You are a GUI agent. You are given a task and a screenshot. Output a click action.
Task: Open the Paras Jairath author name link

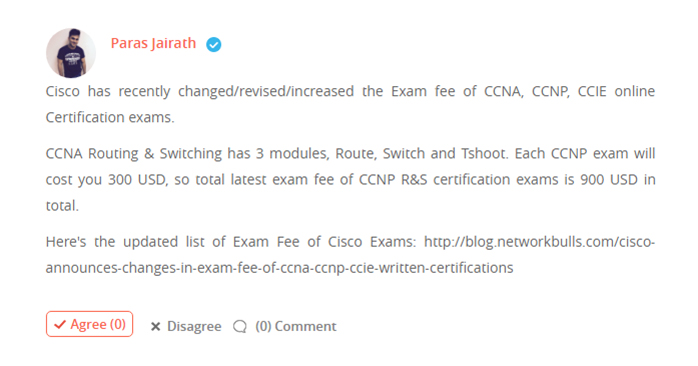pyautogui.click(x=153, y=43)
